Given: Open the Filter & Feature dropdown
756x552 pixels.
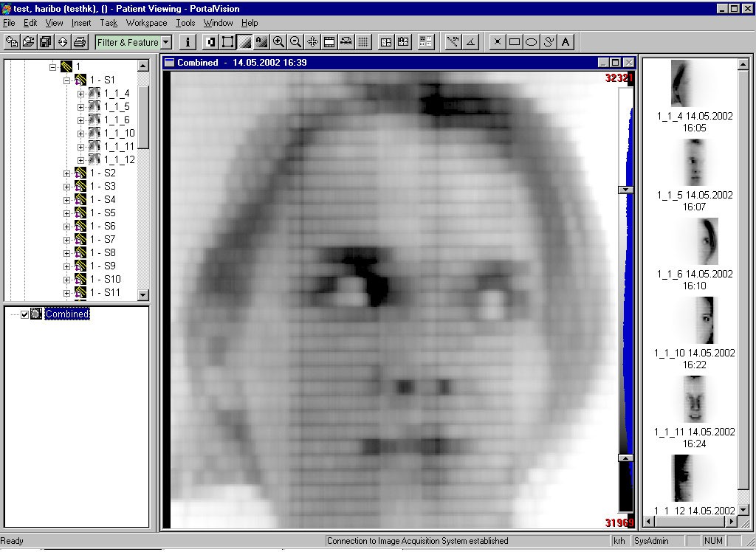Looking at the screenshot, I should pyautogui.click(x=166, y=42).
